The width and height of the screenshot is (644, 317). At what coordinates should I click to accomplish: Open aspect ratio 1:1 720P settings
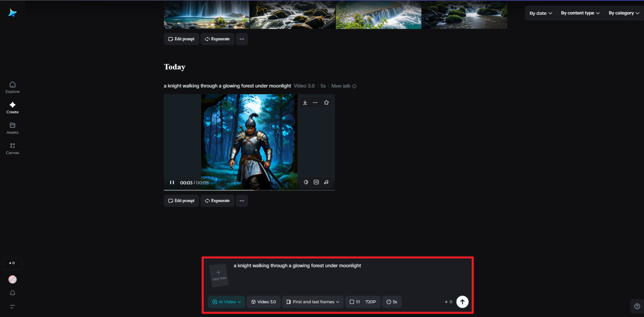(363, 302)
